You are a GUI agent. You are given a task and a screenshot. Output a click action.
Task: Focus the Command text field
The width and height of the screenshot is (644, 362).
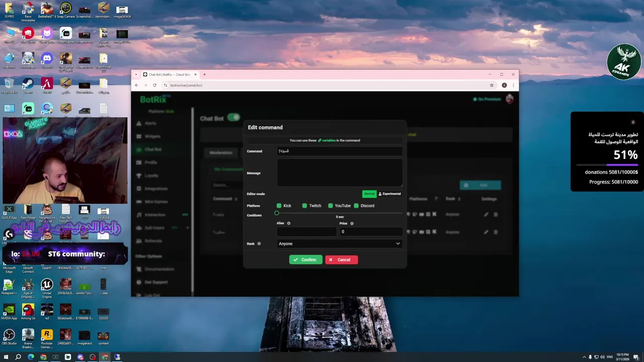[x=340, y=151]
